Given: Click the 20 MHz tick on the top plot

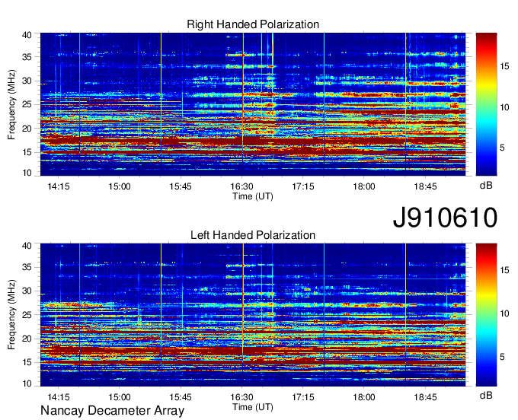Looking at the screenshot, I should (27, 129).
